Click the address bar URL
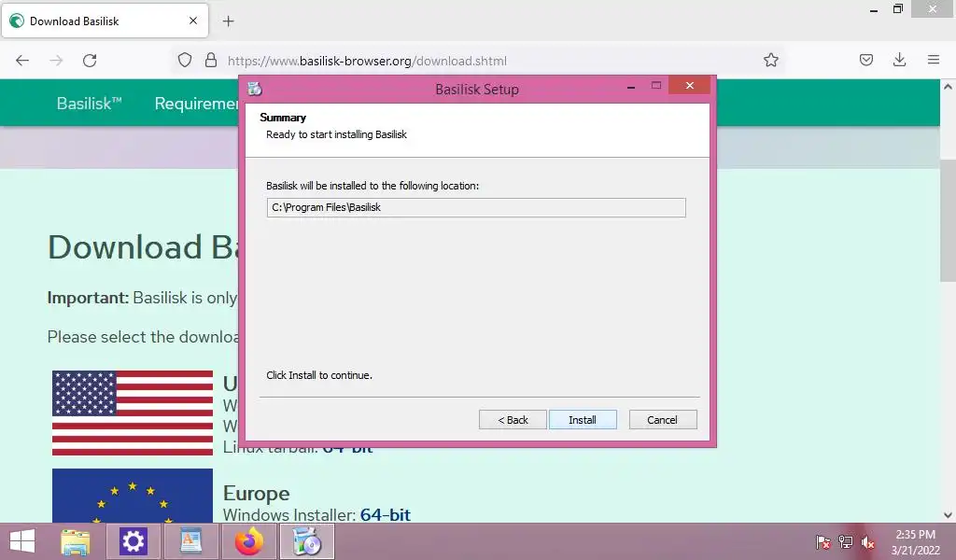The width and height of the screenshot is (956, 560). pos(367,61)
